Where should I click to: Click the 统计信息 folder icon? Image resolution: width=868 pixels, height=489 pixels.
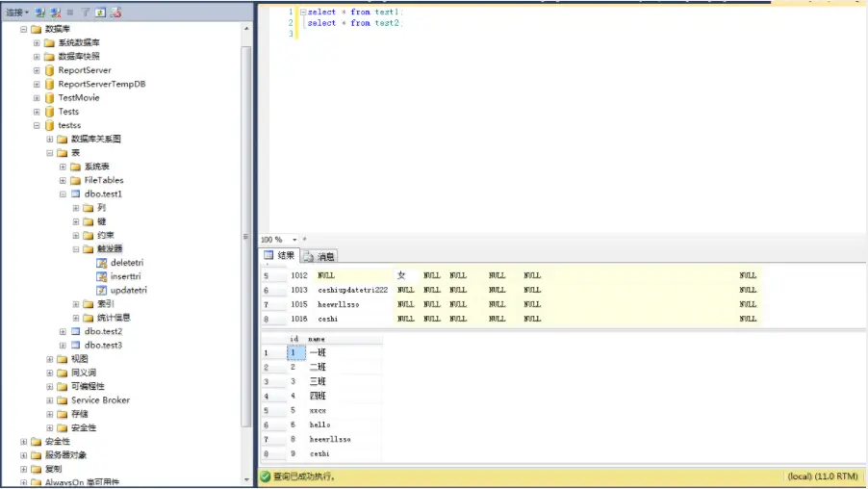pyautogui.click(x=89, y=318)
